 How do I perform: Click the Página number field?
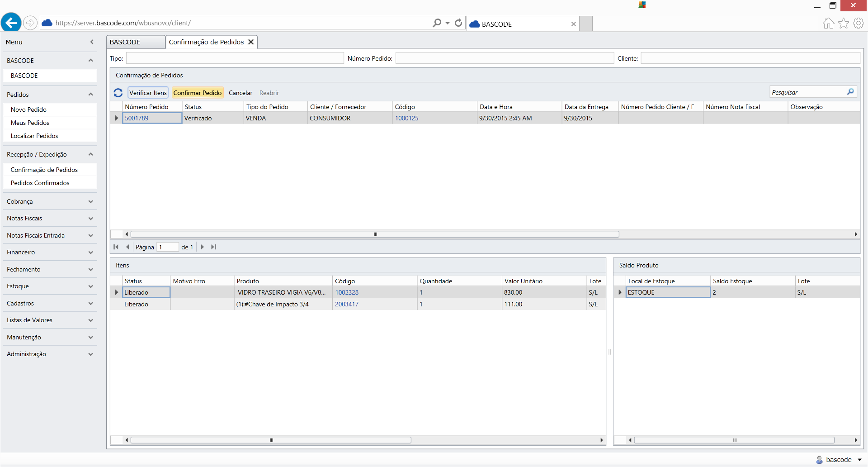(x=168, y=247)
